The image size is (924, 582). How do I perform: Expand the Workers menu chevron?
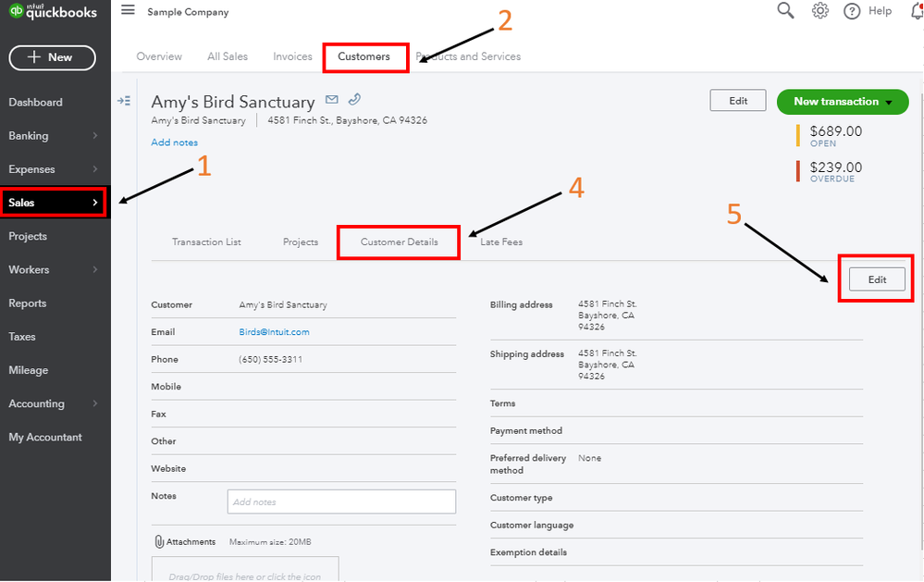click(95, 269)
